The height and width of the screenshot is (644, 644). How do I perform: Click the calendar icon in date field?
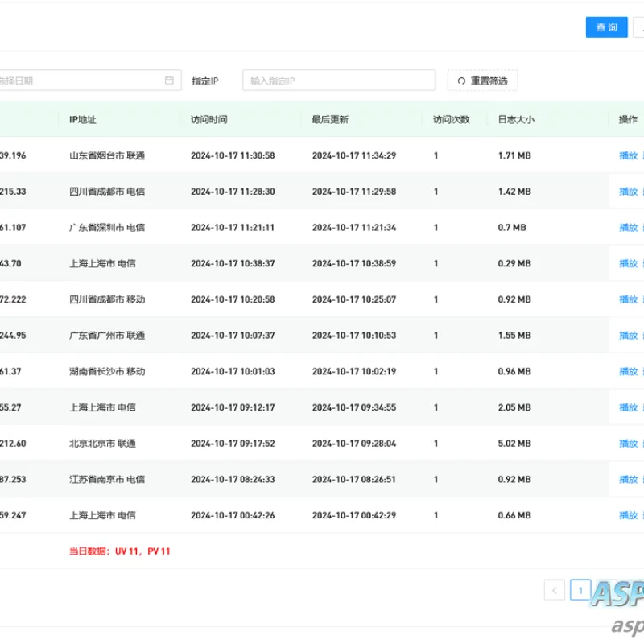coord(169,80)
